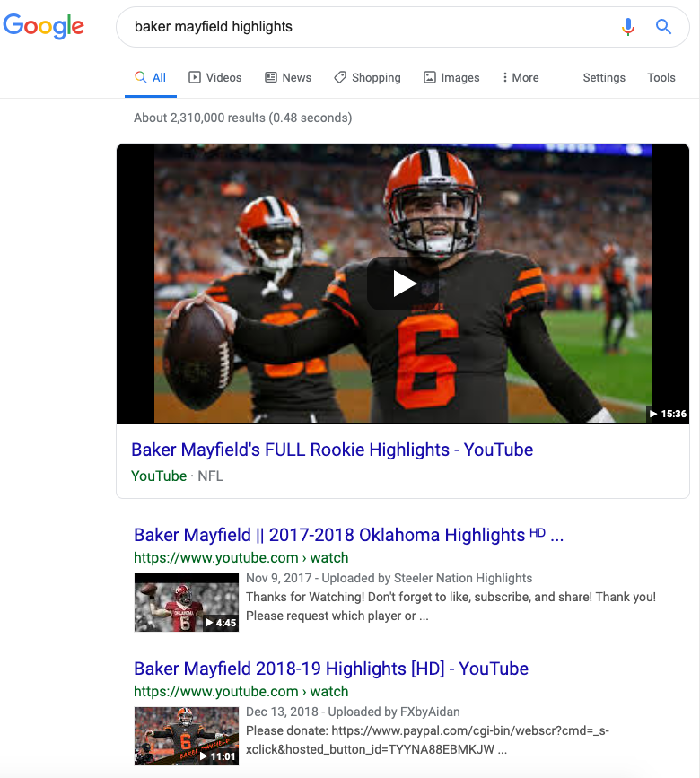Open the Oklahoma Highlights 4:45 video thumbnail
700x778 pixels.
click(x=187, y=602)
